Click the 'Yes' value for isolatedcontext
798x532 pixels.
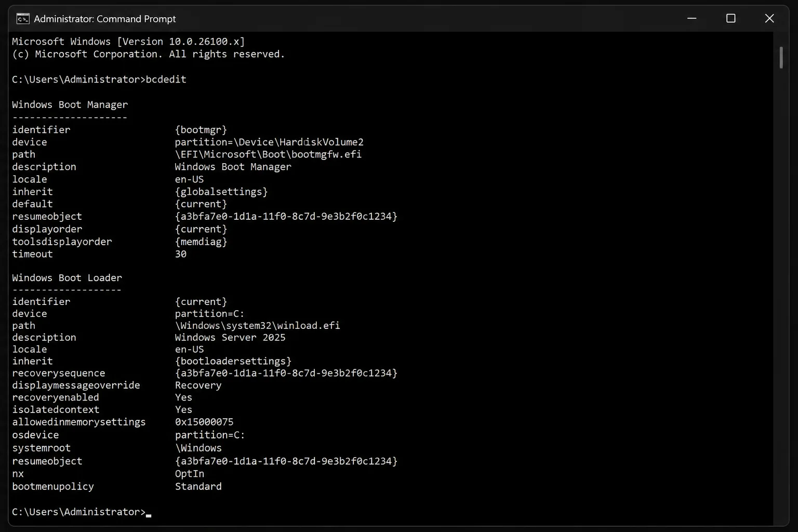coord(184,409)
